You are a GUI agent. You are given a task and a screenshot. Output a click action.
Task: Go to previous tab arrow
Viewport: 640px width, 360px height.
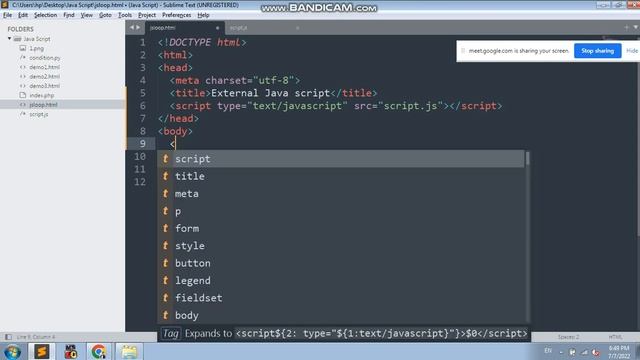point(131,27)
